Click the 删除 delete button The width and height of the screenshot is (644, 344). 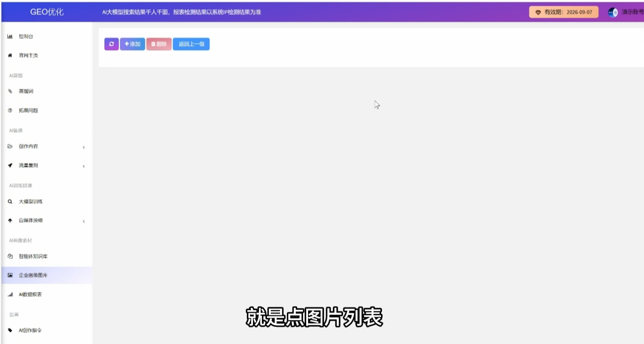(x=159, y=44)
